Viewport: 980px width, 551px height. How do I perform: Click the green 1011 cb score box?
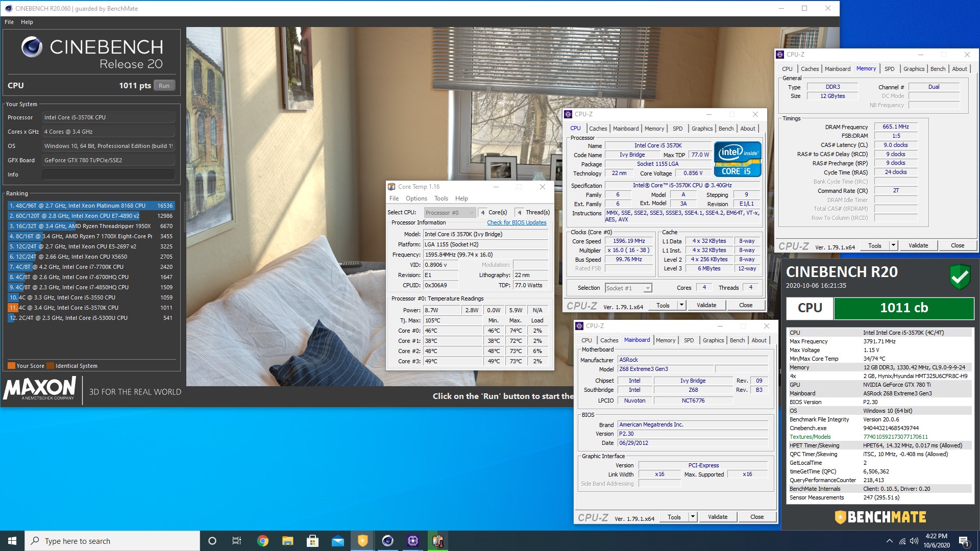tap(903, 308)
